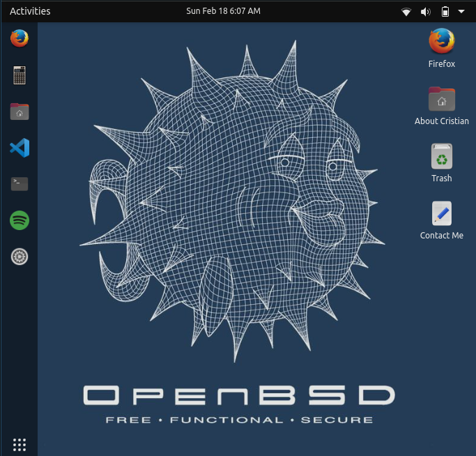Open the Files home folder in dock

coord(20,112)
